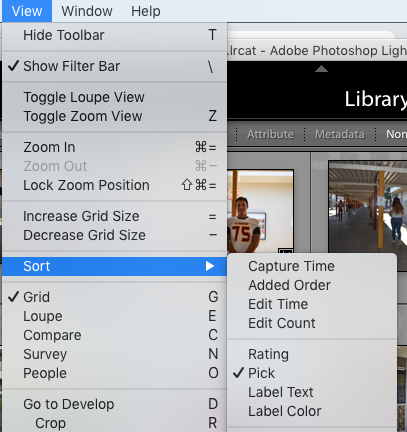Choose Zoom In from the menu
This screenshot has width=407, height=432.
[114, 147]
